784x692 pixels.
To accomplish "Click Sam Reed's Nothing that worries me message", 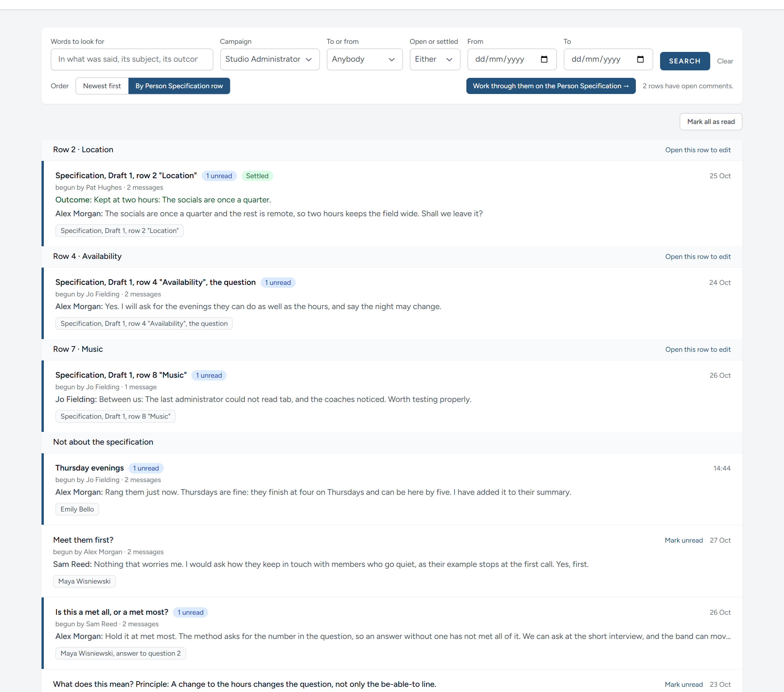I will (x=321, y=564).
